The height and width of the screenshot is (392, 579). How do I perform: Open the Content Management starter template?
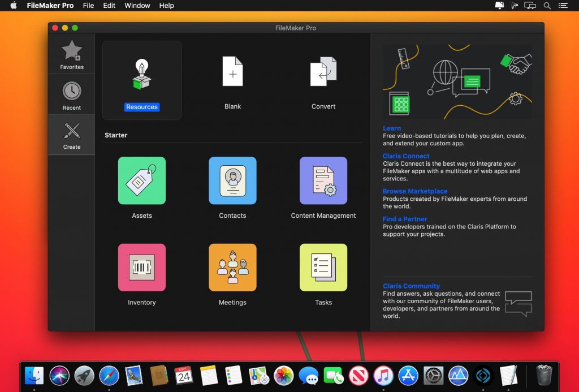(x=323, y=181)
